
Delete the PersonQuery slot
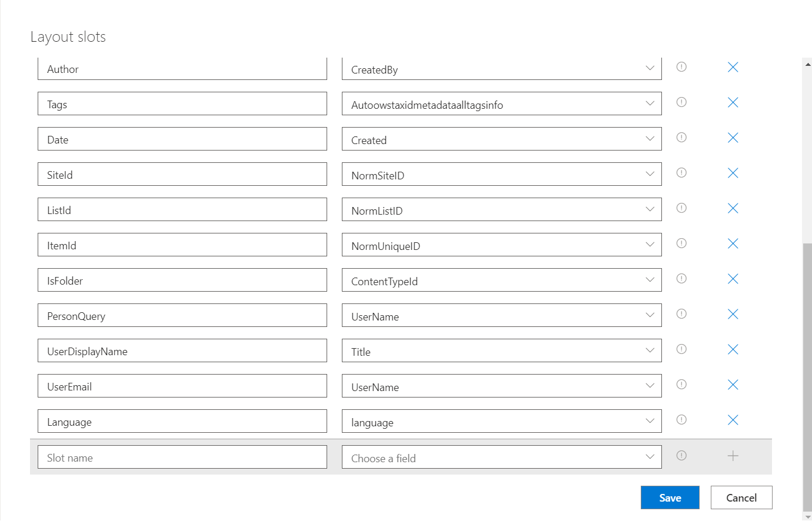[733, 314]
